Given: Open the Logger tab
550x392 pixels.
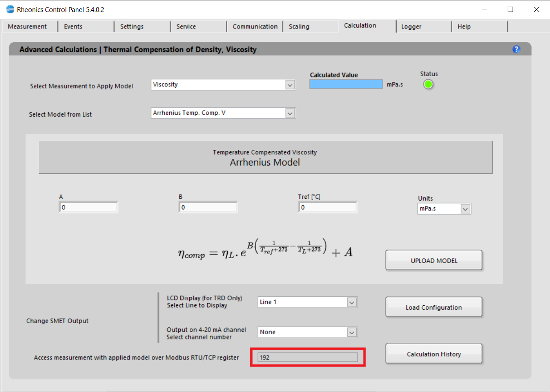Looking at the screenshot, I should coord(411,27).
